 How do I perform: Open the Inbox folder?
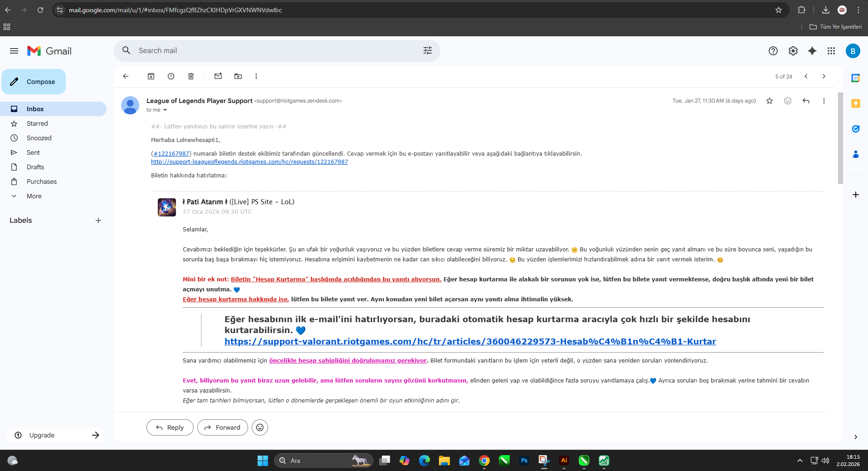coord(53,109)
